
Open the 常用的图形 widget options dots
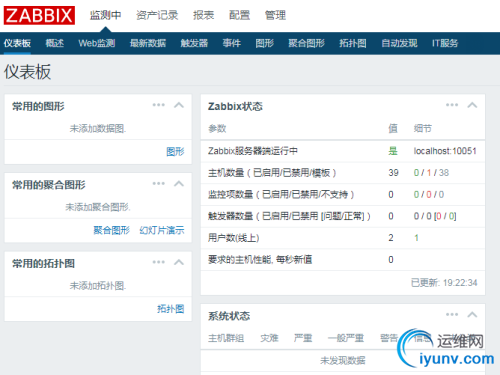tap(159, 105)
